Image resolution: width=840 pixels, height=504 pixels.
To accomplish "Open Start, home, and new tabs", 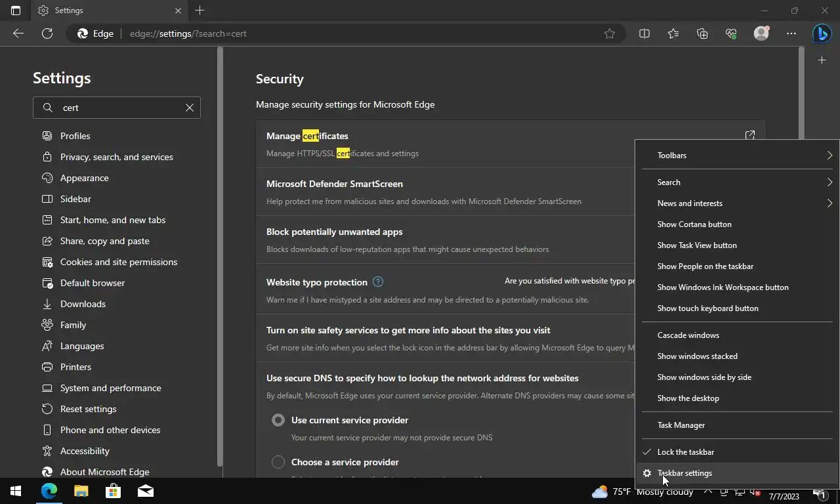I will pos(113,220).
